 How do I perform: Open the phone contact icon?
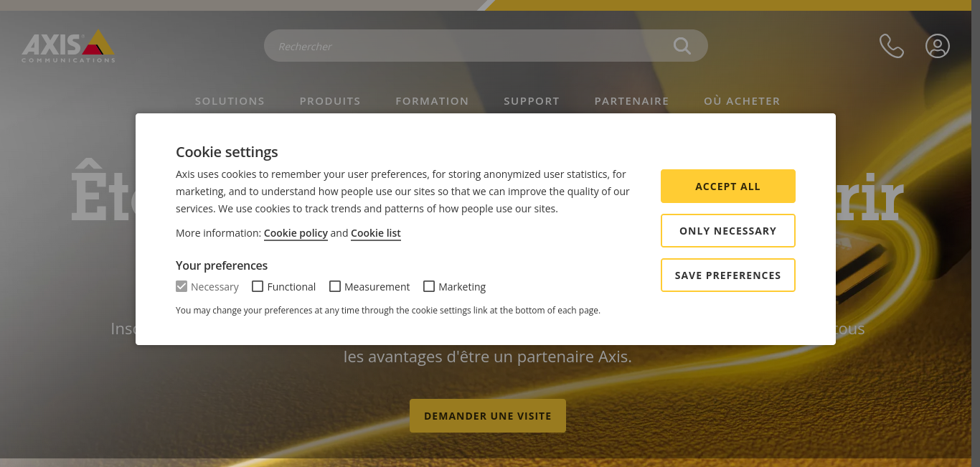click(x=892, y=46)
